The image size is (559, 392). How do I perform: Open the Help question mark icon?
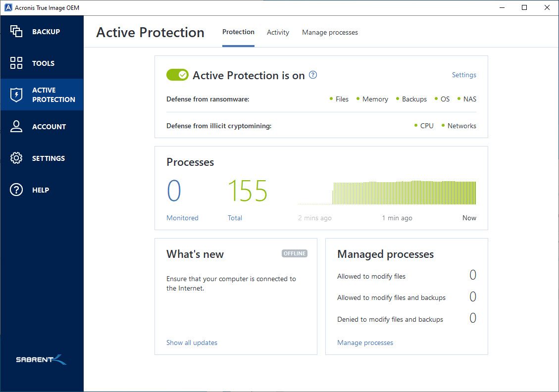point(16,190)
